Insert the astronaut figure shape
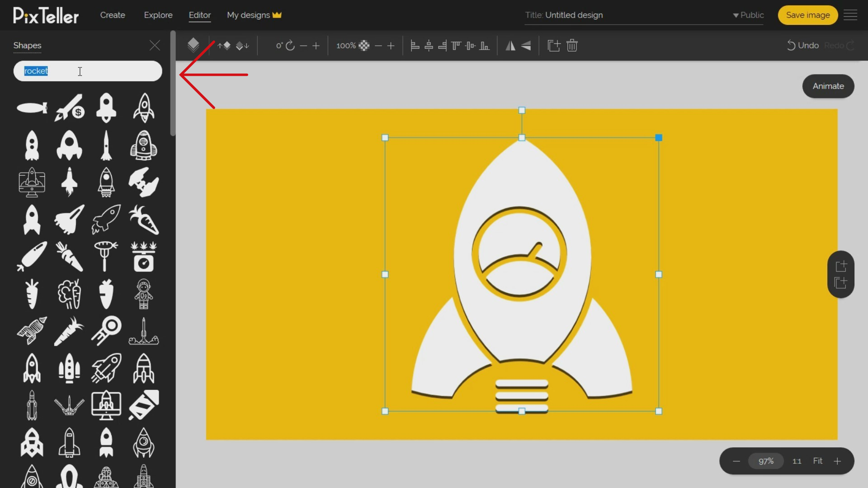868x488 pixels. [x=143, y=294]
